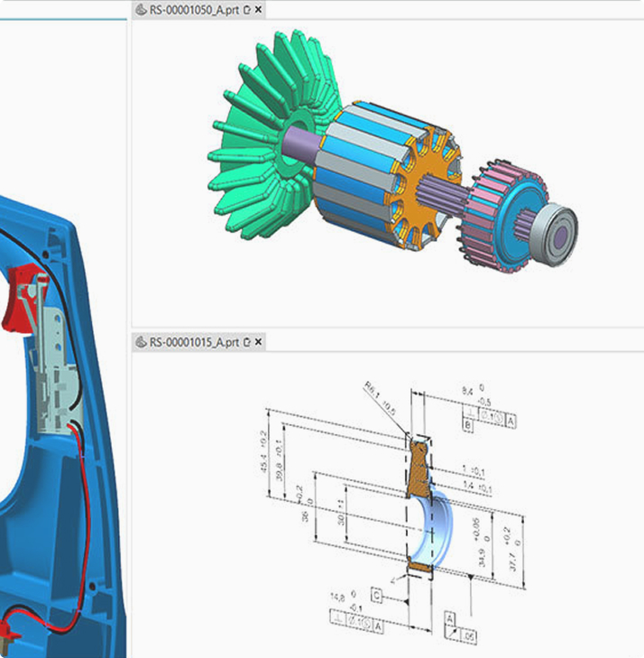Select the RS-00001050_A.prt tab

tap(198, 10)
